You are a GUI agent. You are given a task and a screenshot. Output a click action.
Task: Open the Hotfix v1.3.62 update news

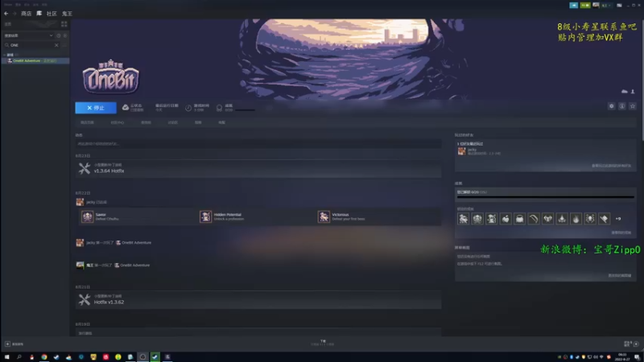point(258,299)
